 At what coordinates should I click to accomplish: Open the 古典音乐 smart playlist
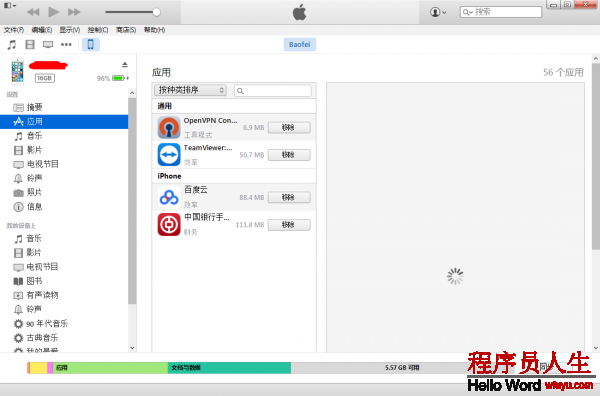64,338
